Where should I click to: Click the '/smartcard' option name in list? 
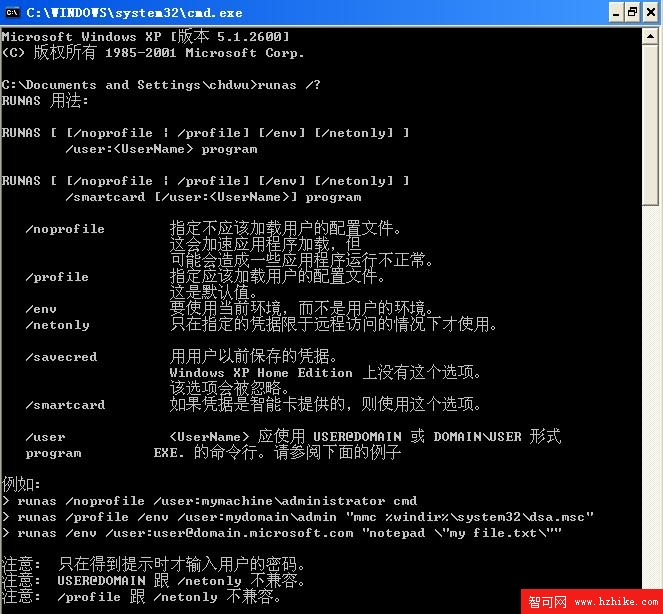click(65, 405)
